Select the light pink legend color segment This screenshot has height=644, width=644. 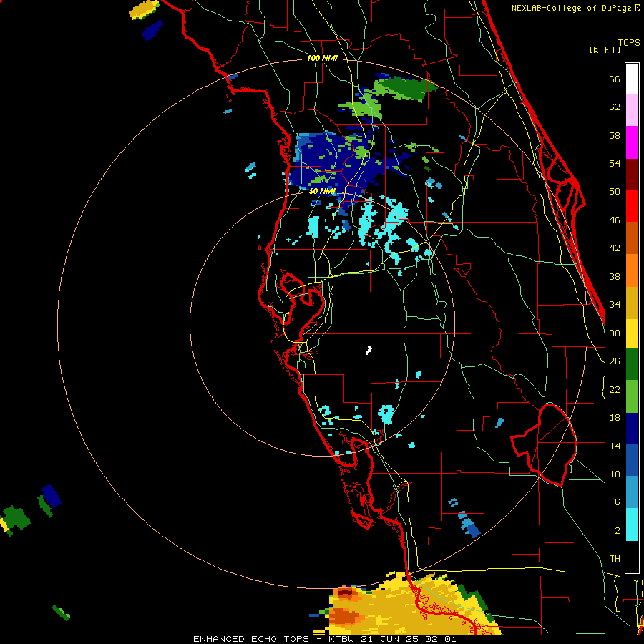[632, 109]
